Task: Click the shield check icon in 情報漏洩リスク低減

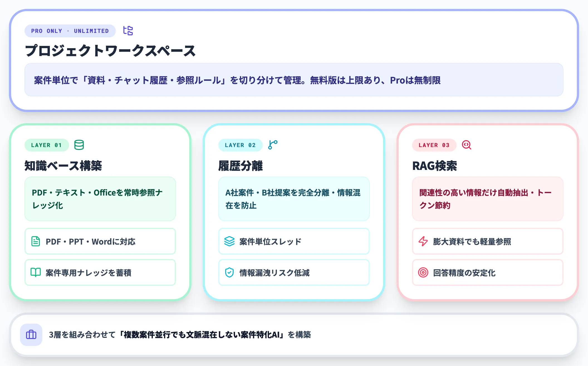Action: click(x=229, y=272)
